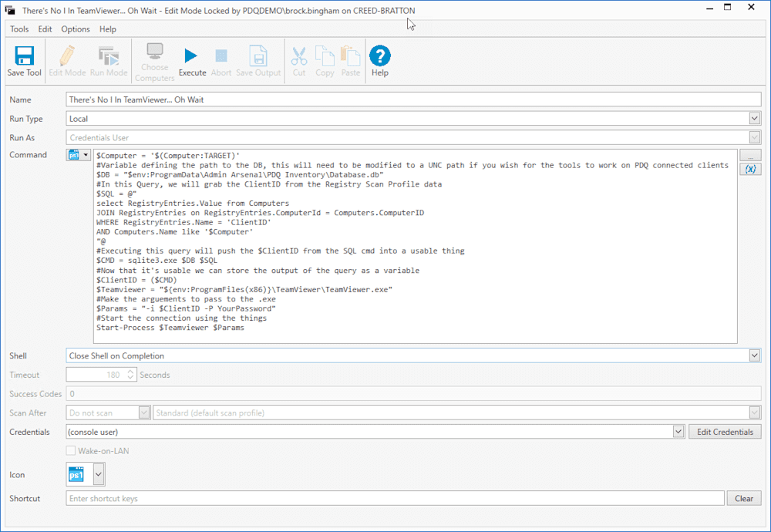Click the Copy toolbar icon
Screen dimensions: 771x532
(x=325, y=56)
